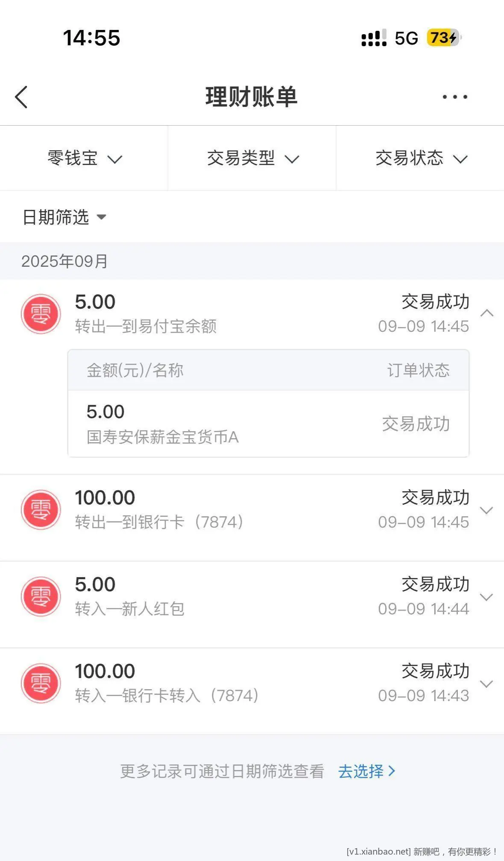Select the 国寿安保薪金宝货币A detail row
The height and width of the screenshot is (861, 504).
coord(269,424)
